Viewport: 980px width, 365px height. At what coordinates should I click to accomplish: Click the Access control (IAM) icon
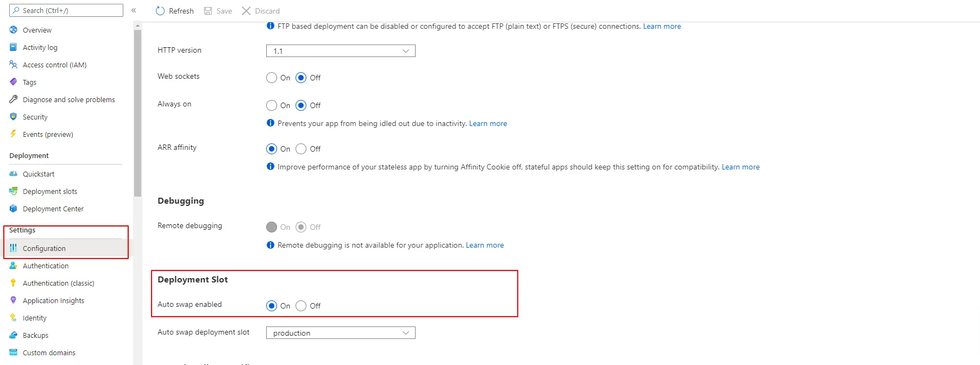(x=14, y=65)
